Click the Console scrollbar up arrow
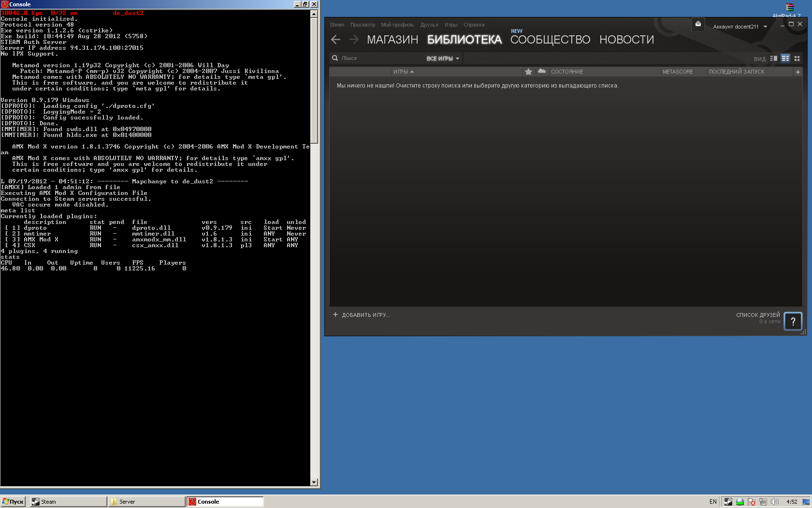The width and height of the screenshot is (812, 508). (x=314, y=14)
